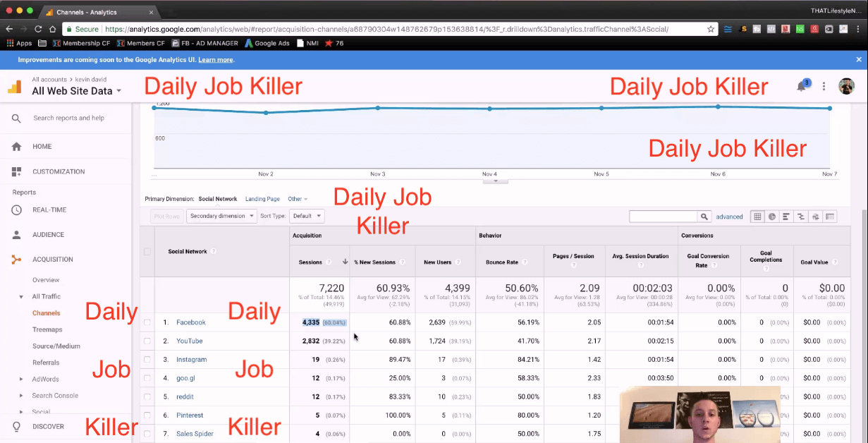Open the Analytics vertical-dots options menu
This screenshot has width=868, height=443.
(x=824, y=86)
